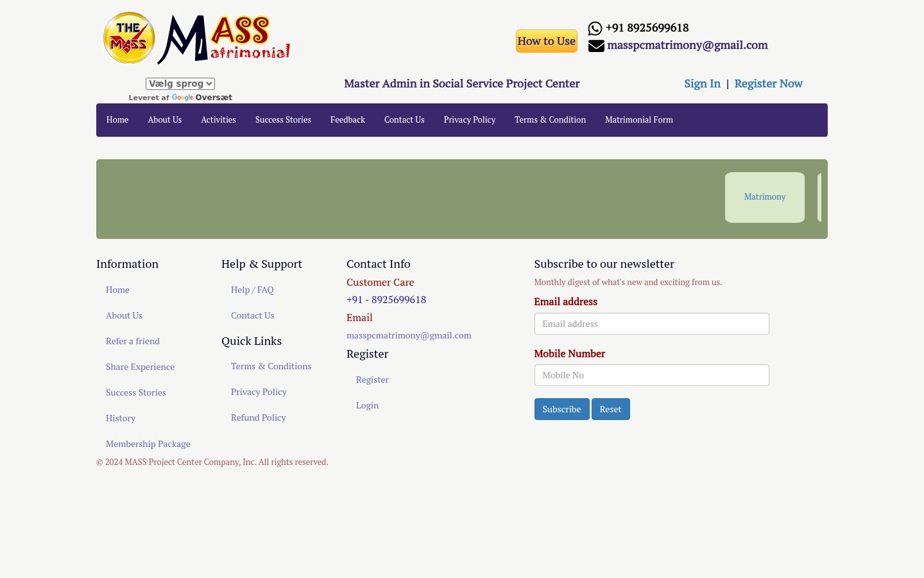Click the envelope email icon in header
Image resolution: width=924 pixels, height=578 pixels.
(596, 46)
